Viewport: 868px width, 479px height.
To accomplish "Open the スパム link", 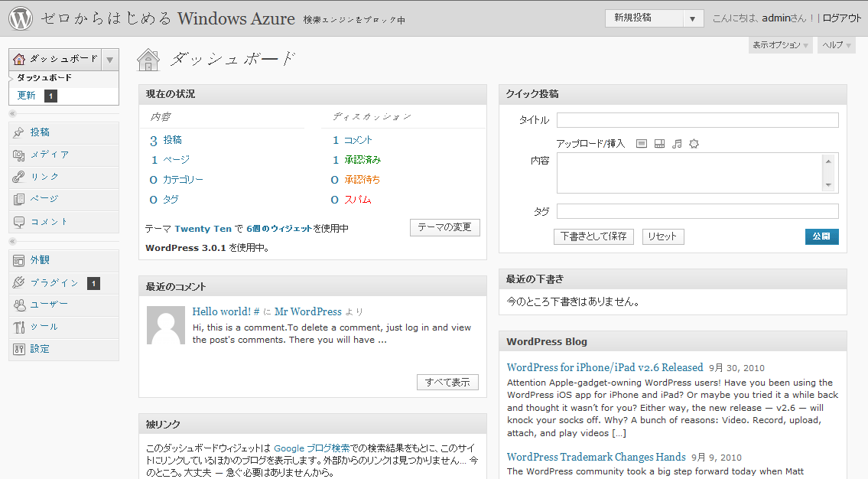I will point(358,200).
